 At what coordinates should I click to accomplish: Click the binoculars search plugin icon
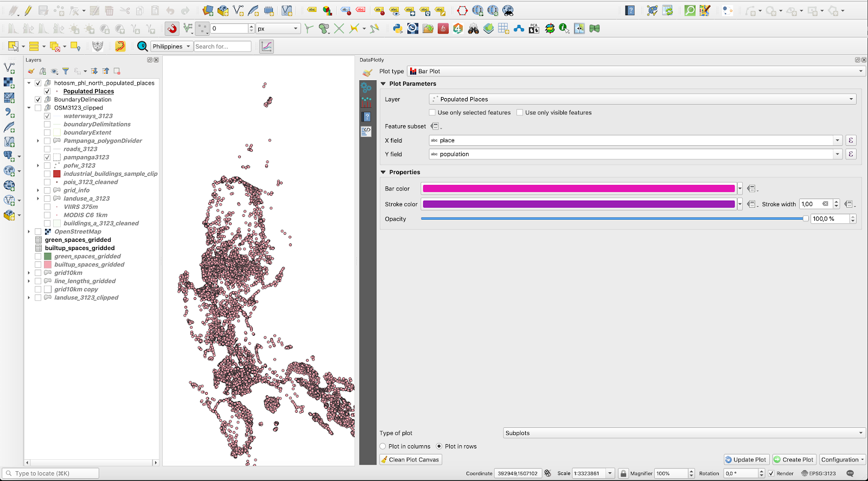point(473,29)
